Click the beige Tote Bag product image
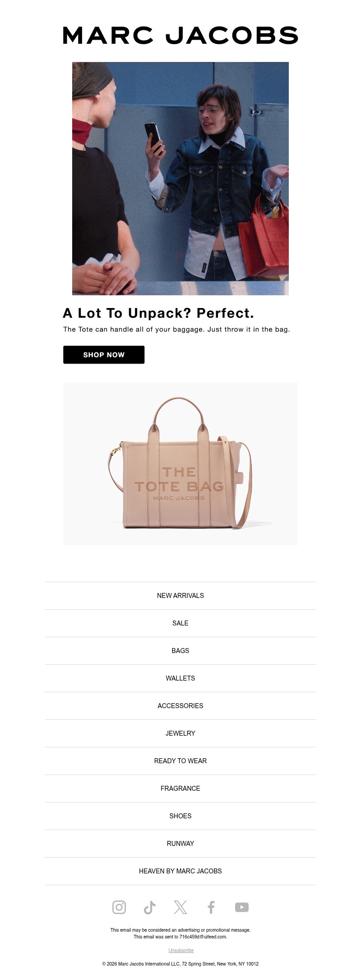The width and height of the screenshot is (361, 980). (180, 463)
